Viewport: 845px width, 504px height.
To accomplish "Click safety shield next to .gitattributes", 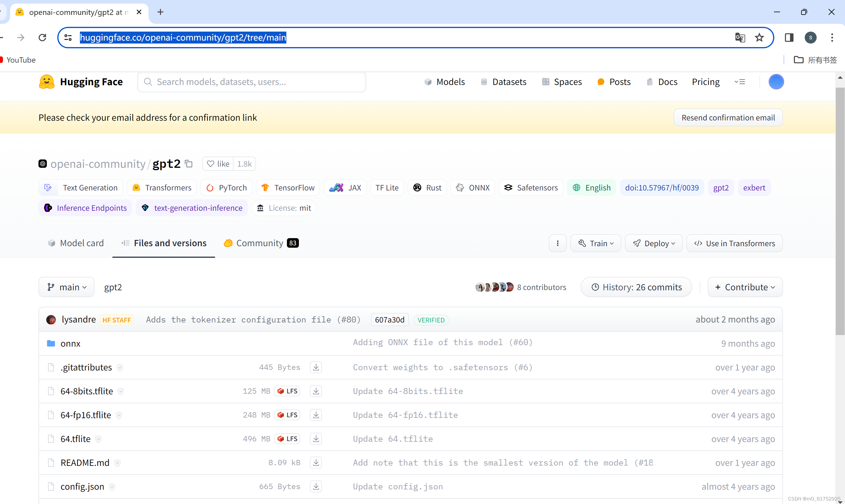I will tap(120, 367).
